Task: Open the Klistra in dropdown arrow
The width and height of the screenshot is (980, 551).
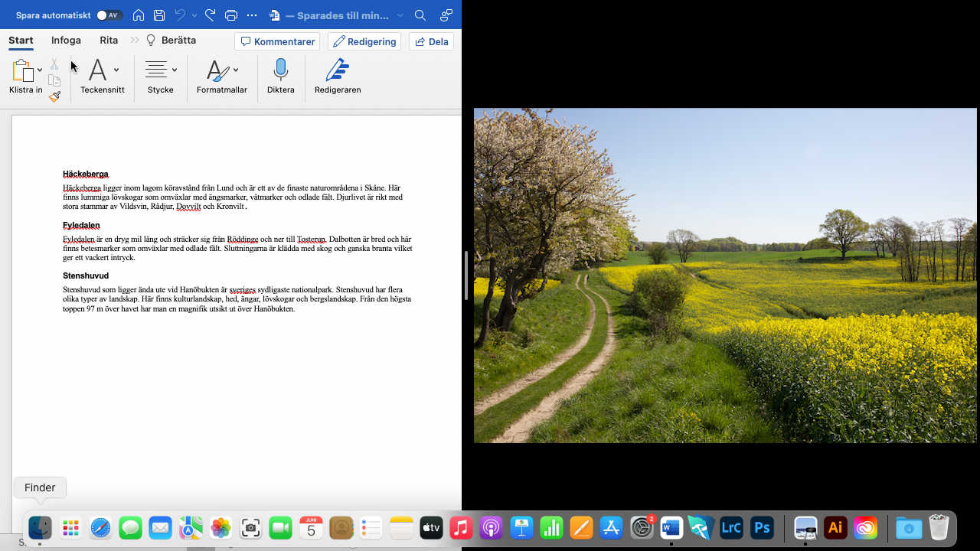Action: tap(40, 70)
